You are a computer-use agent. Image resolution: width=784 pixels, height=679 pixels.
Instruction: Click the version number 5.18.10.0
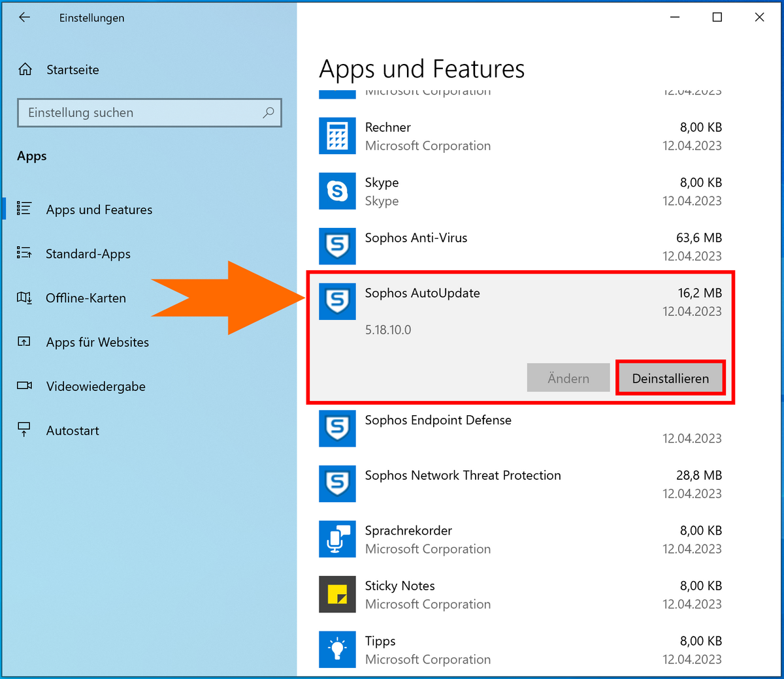pyautogui.click(x=388, y=330)
